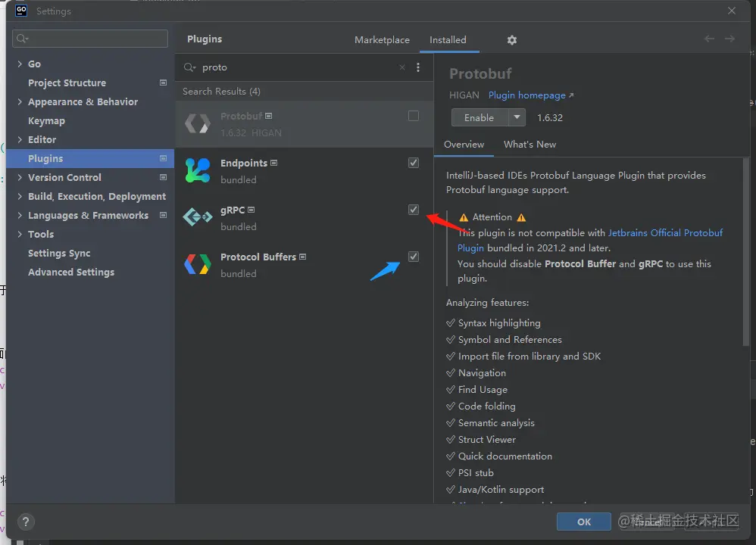756x545 pixels.
Task: Click plugin description scrollbar
Action: click(746, 252)
